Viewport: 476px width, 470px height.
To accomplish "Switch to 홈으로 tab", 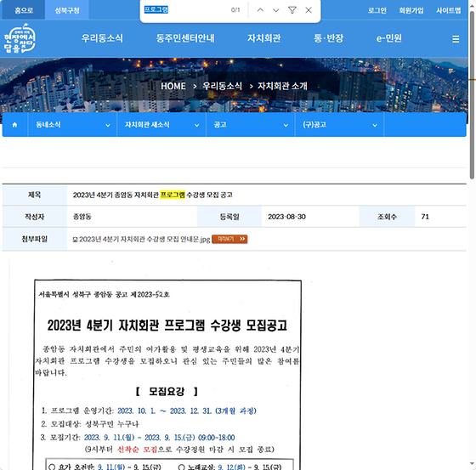I will [x=24, y=10].
